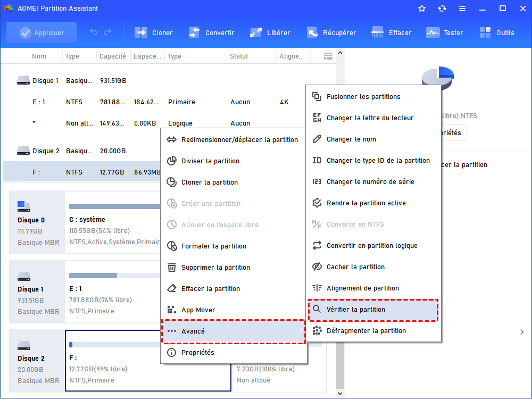Open the Cloner toolbar tool
This screenshot has width=532, height=399.
pos(154,32)
